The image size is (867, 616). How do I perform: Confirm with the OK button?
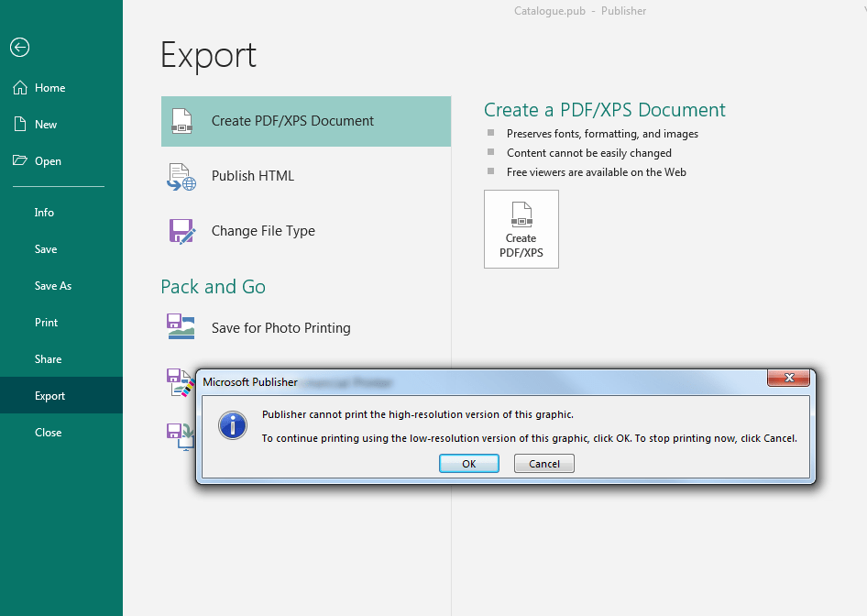tap(468, 463)
